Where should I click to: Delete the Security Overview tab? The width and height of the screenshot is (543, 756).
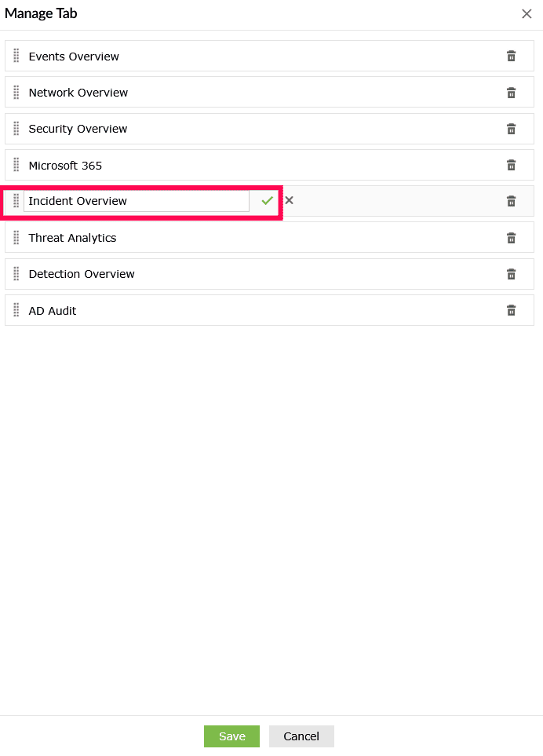tap(511, 129)
